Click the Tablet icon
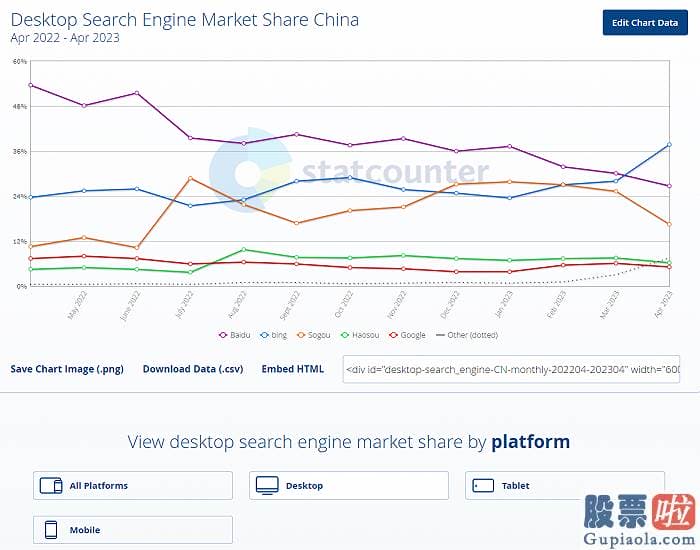This screenshot has width=700, height=550. click(483, 486)
